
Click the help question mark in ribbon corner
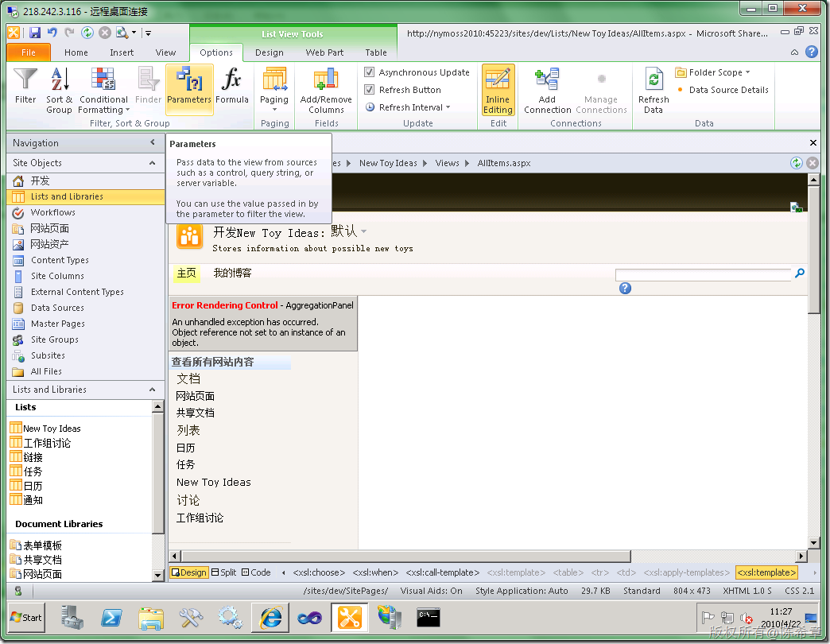click(x=812, y=52)
